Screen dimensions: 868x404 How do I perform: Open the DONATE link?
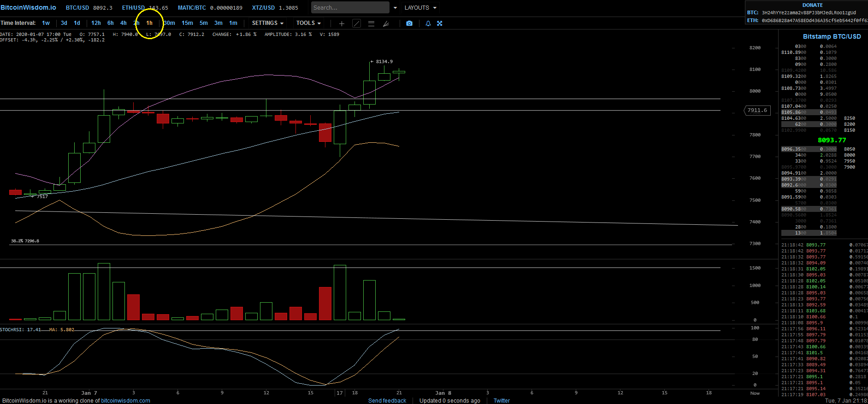[813, 5]
